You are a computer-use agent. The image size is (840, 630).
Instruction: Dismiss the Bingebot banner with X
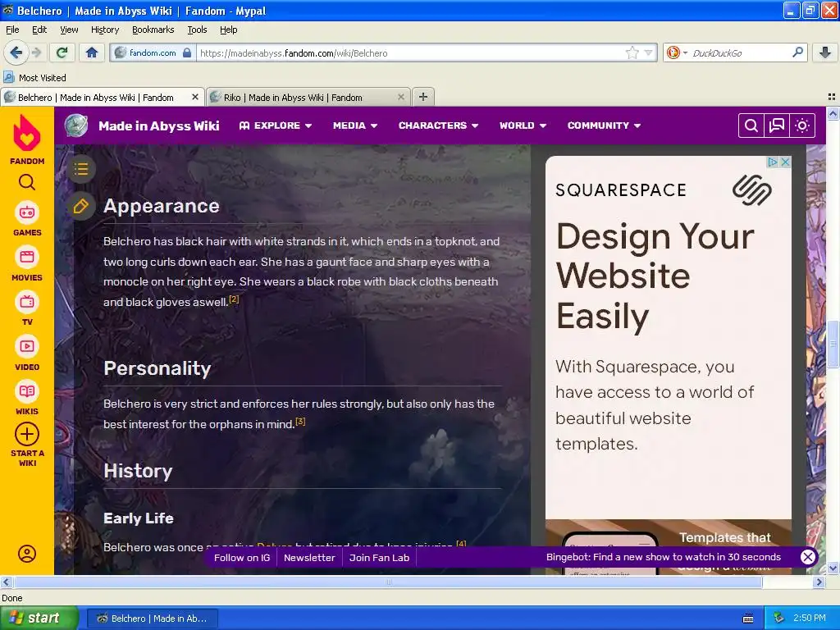[x=808, y=557]
